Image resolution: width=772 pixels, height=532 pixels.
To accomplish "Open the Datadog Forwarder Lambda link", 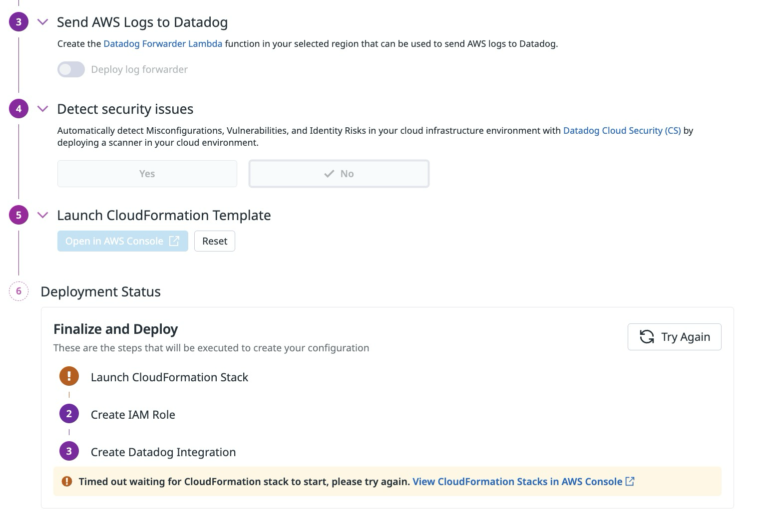I will point(162,43).
